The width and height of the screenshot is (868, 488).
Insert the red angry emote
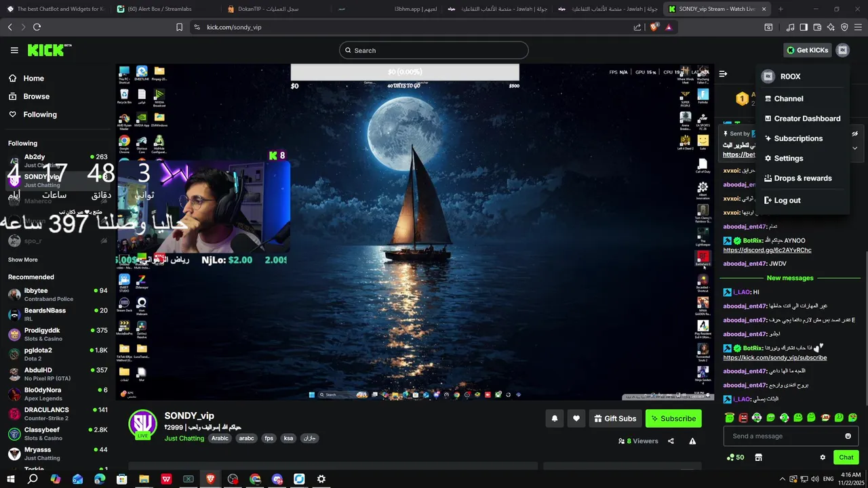(743, 418)
